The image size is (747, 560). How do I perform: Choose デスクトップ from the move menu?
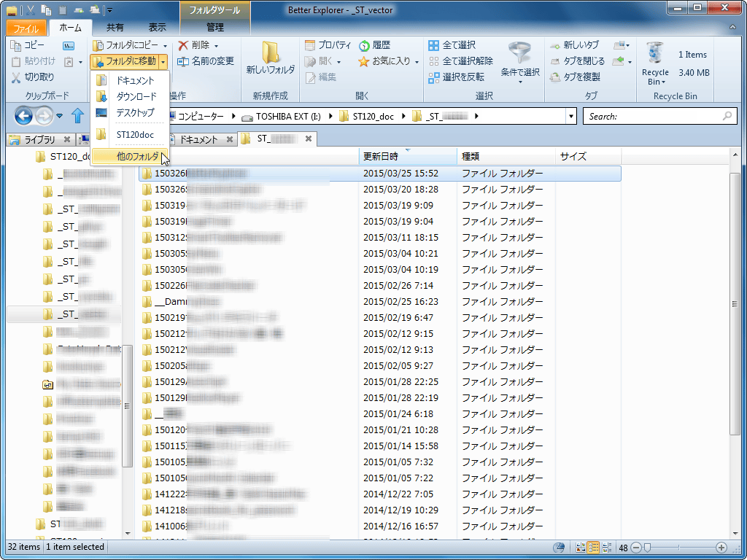[129, 113]
